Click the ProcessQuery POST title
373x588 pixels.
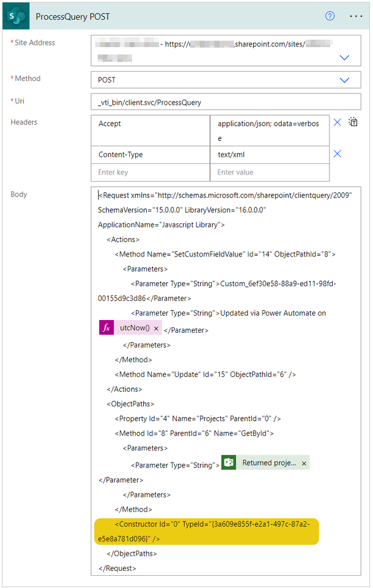tap(73, 17)
